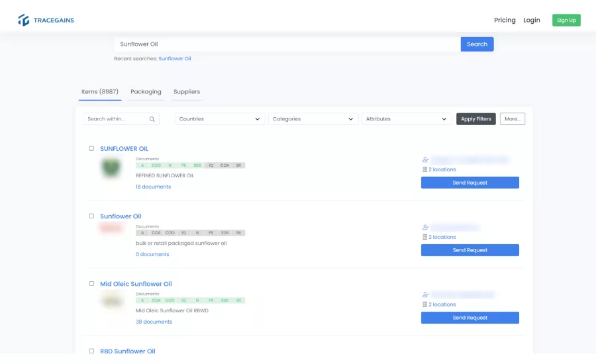Expand the Categories filter dropdown
Viewport: 596px width, 364px height.
click(x=313, y=119)
